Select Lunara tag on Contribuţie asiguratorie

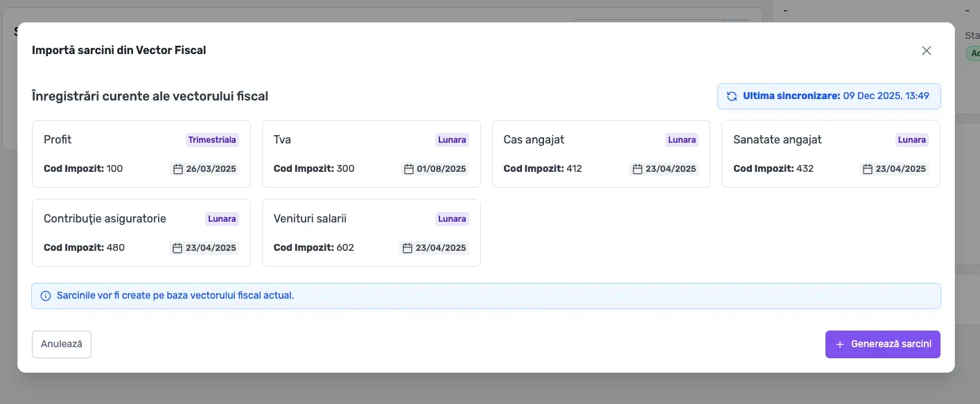point(222,219)
